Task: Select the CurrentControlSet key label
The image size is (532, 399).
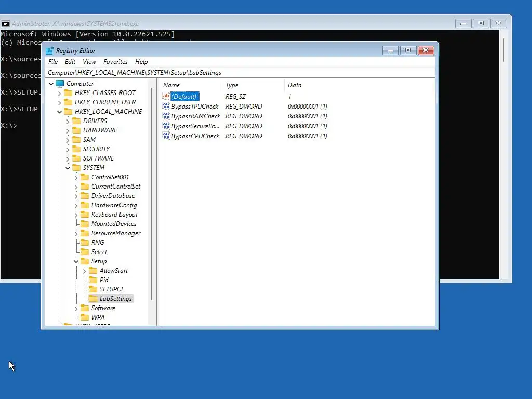Action: coord(116,187)
